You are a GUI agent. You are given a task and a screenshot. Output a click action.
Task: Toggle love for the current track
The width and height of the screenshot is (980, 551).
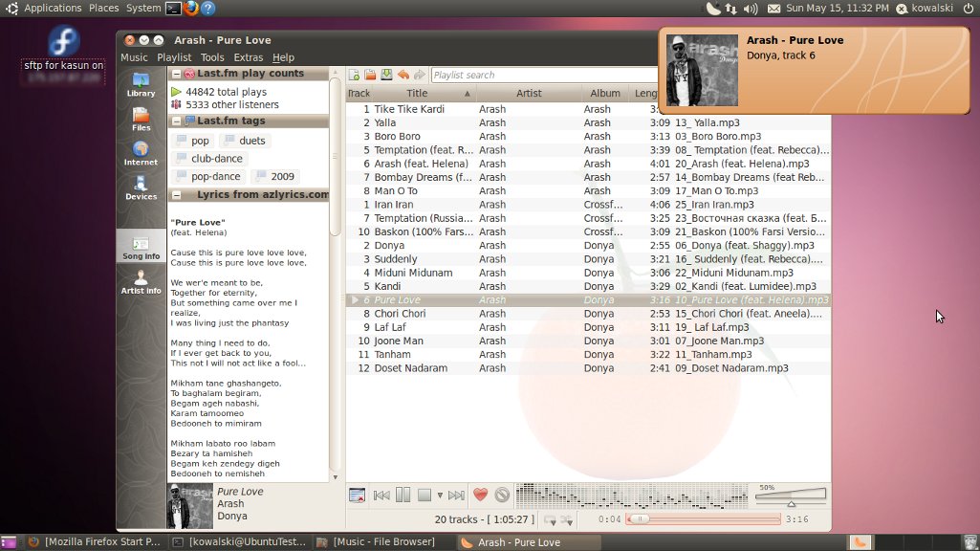[479, 495]
